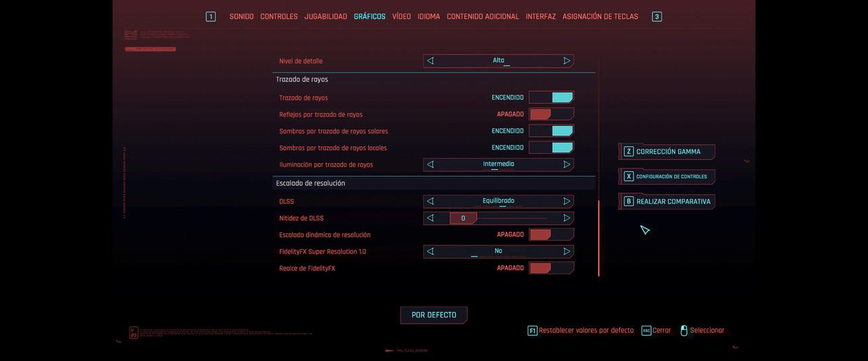Switch to the Controles tab
Image resolution: width=868 pixels, height=361 pixels.
tap(279, 16)
